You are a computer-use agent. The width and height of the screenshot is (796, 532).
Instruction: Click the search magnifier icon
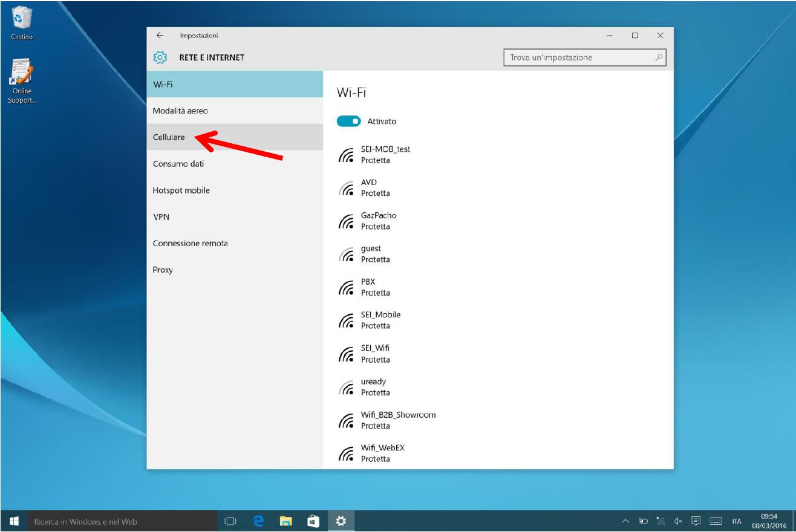(659, 57)
